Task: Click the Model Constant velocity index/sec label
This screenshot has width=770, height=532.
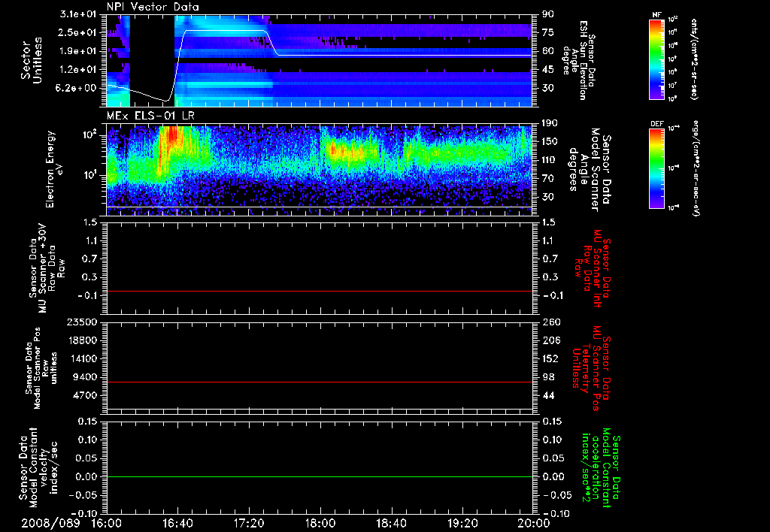Action: 38,467
